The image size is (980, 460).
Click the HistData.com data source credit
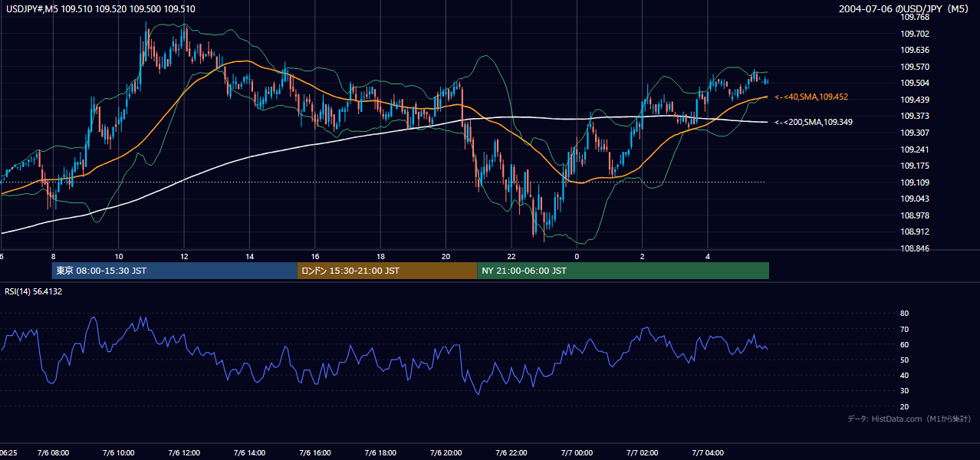(909, 419)
